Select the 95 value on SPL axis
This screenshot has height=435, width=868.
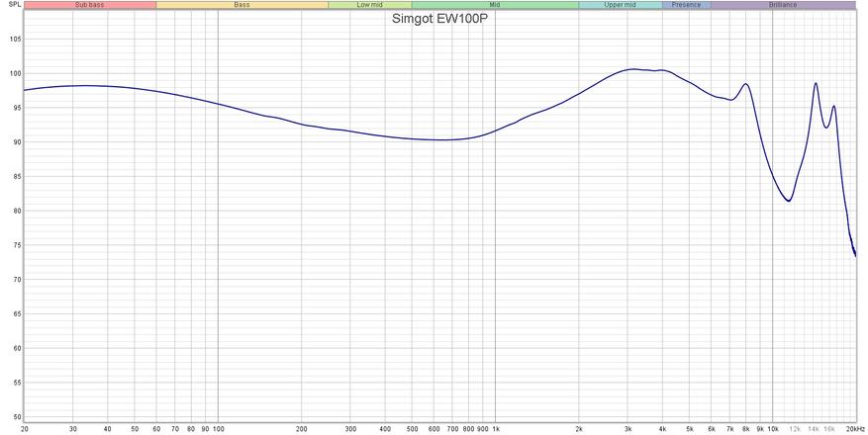[x=17, y=109]
